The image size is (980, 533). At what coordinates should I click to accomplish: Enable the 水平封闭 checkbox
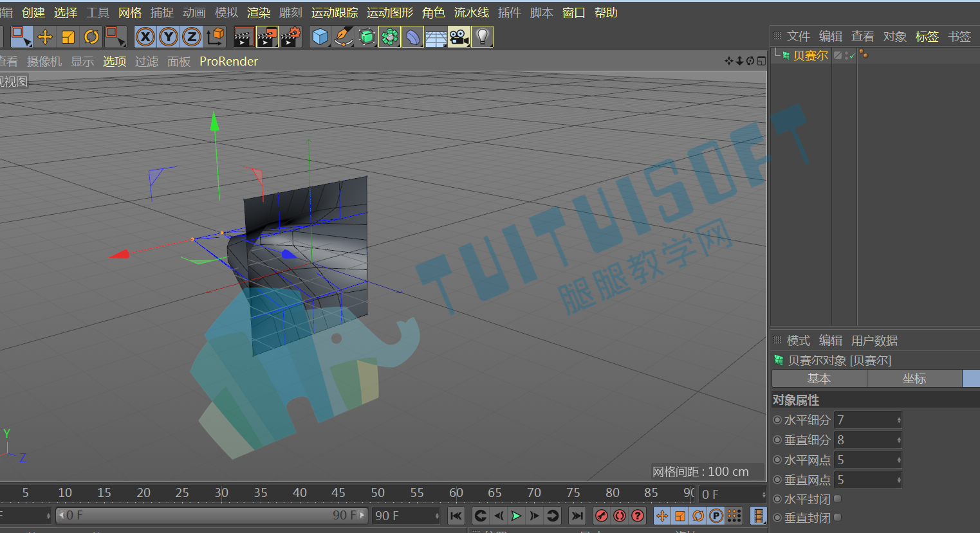tap(837, 498)
